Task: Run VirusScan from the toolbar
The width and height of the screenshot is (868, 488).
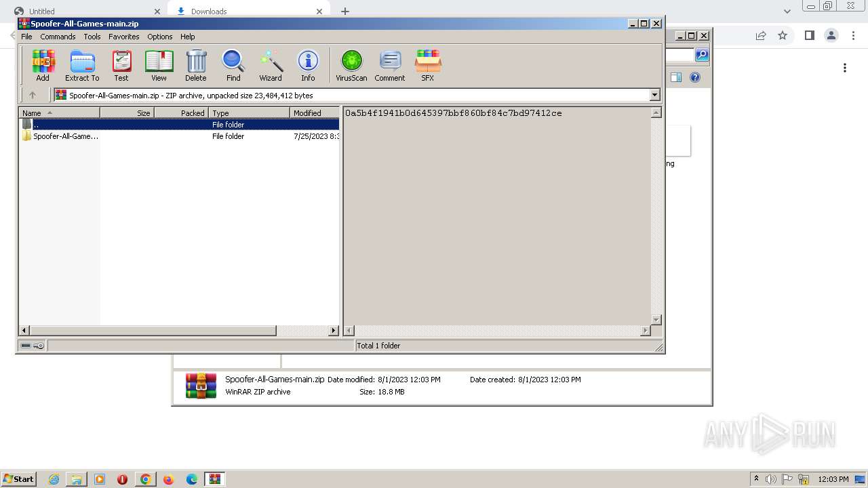Action: pyautogui.click(x=351, y=66)
